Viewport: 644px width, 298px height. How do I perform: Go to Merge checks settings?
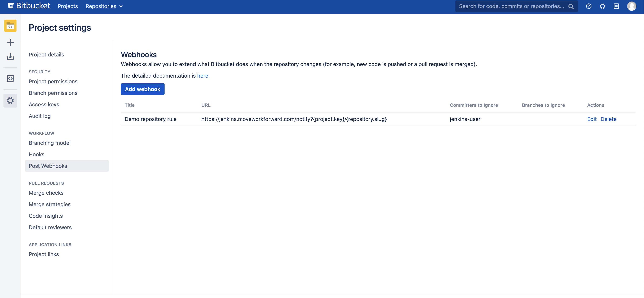[x=46, y=193]
